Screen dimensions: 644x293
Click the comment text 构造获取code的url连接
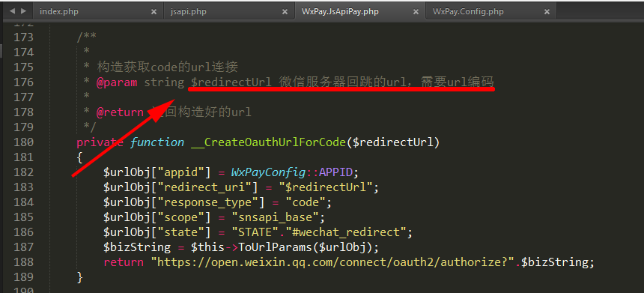click(x=168, y=67)
